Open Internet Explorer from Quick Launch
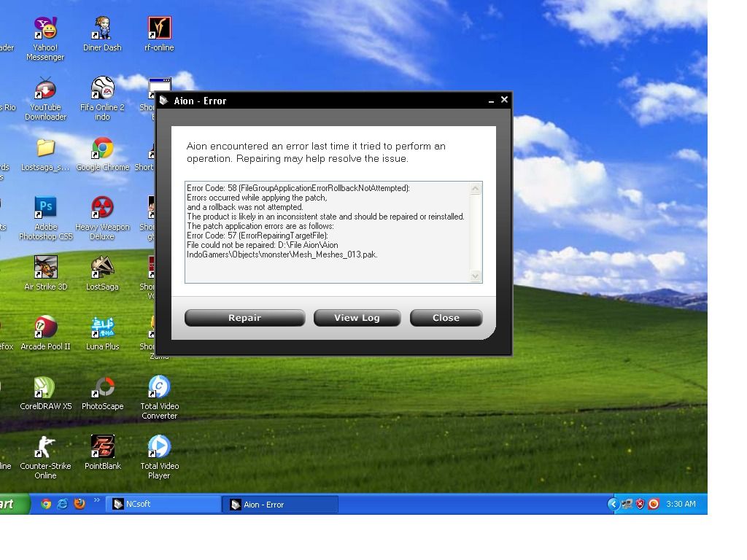This screenshot has width=747, height=560. point(63,504)
